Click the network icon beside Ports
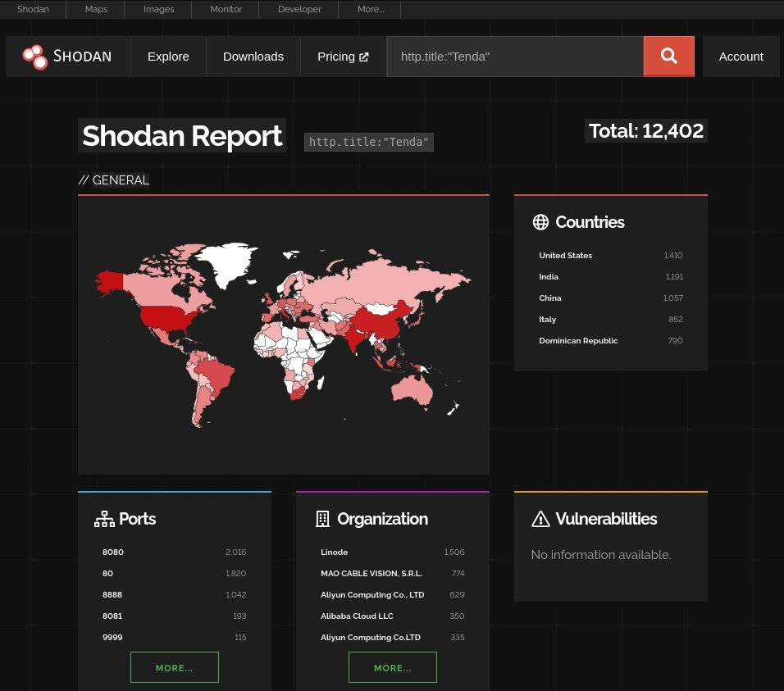The width and height of the screenshot is (784, 691). 104,519
